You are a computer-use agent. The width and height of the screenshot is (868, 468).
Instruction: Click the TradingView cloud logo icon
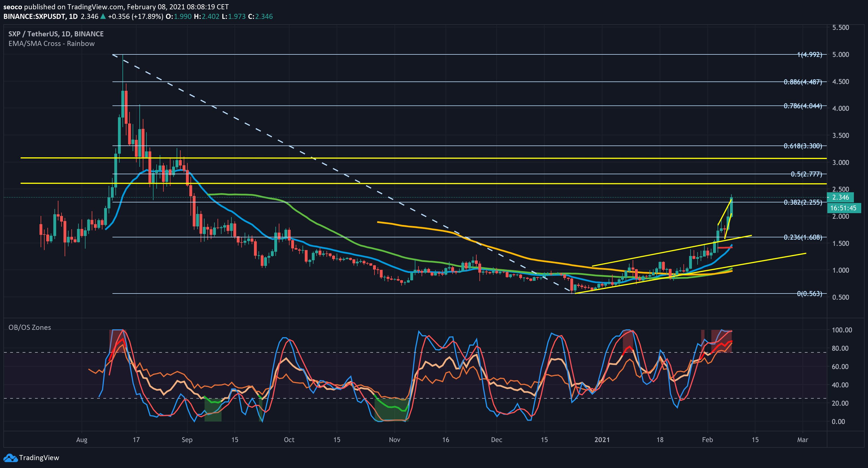coord(10,458)
